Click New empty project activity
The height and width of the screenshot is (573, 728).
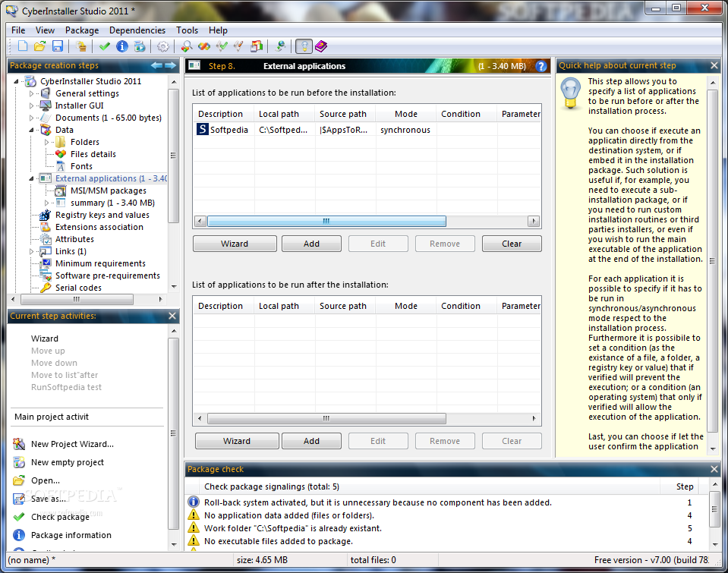tap(68, 462)
